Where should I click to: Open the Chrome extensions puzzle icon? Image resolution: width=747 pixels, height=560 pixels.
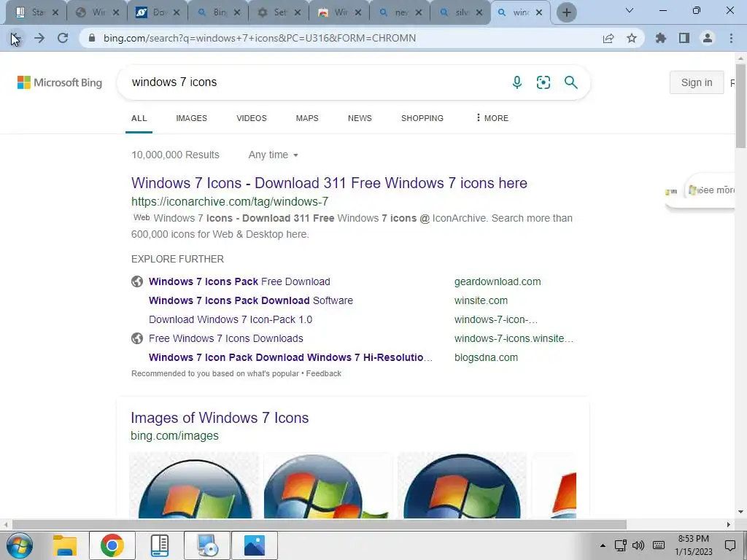point(661,38)
